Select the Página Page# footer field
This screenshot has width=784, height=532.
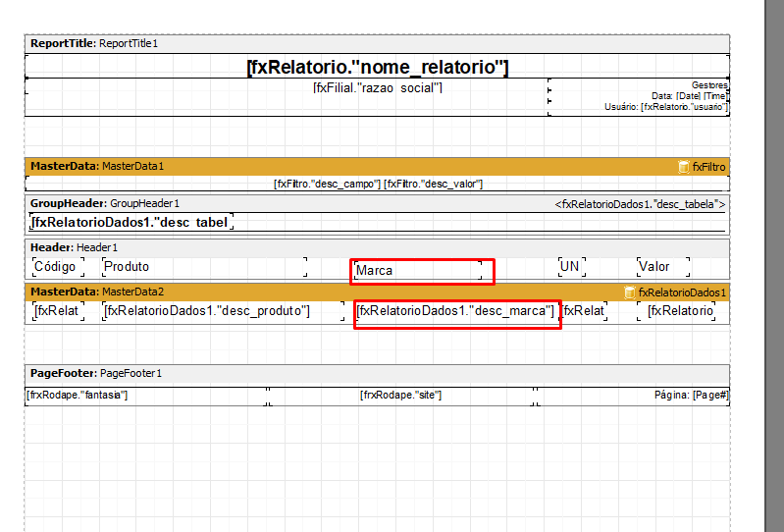(x=692, y=396)
